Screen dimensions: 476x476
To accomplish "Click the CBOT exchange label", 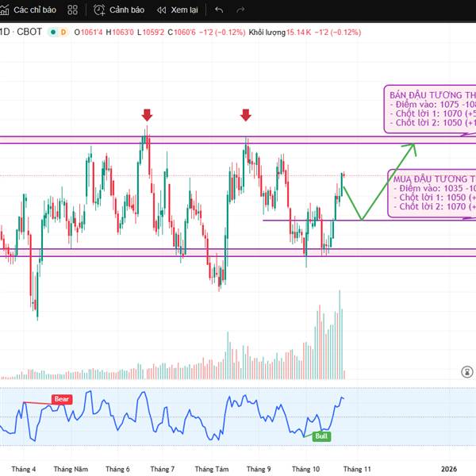I will [x=29, y=32].
